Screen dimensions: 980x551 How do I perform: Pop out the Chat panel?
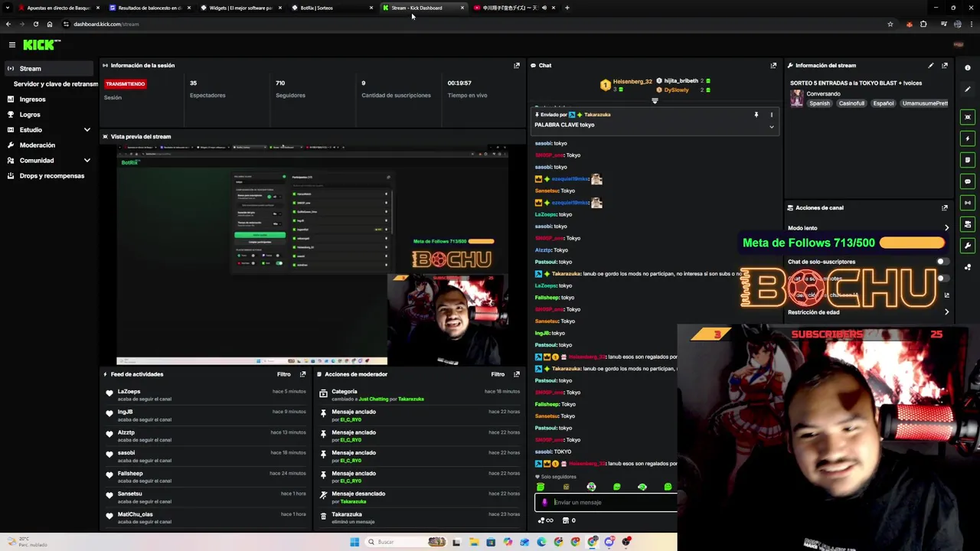773,65
